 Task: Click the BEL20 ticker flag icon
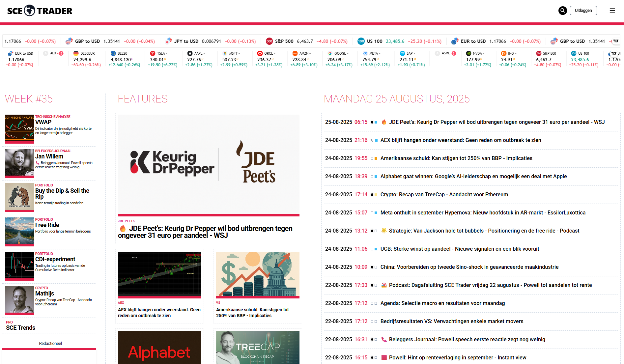tap(113, 53)
